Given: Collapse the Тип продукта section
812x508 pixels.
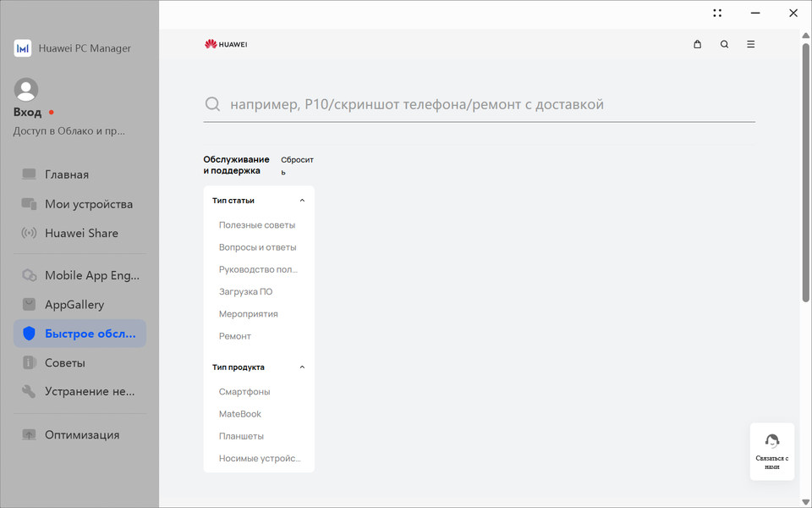Looking at the screenshot, I should tap(302, 367).
